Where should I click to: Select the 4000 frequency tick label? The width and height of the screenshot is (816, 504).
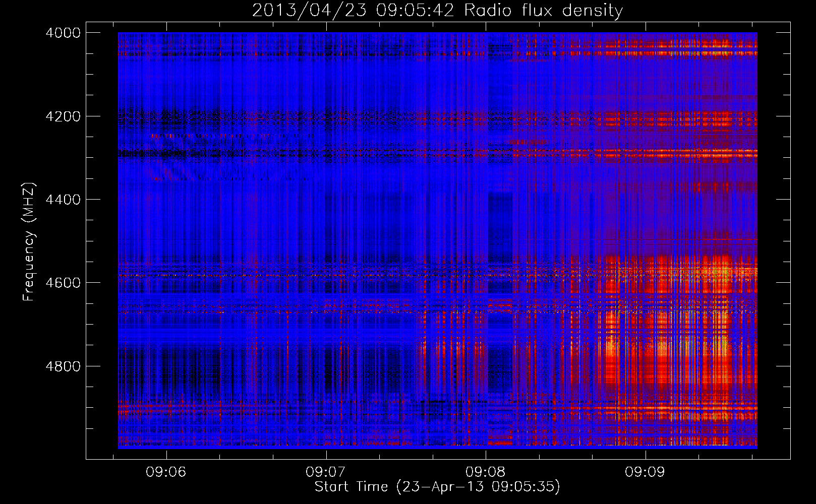(63, 33)
